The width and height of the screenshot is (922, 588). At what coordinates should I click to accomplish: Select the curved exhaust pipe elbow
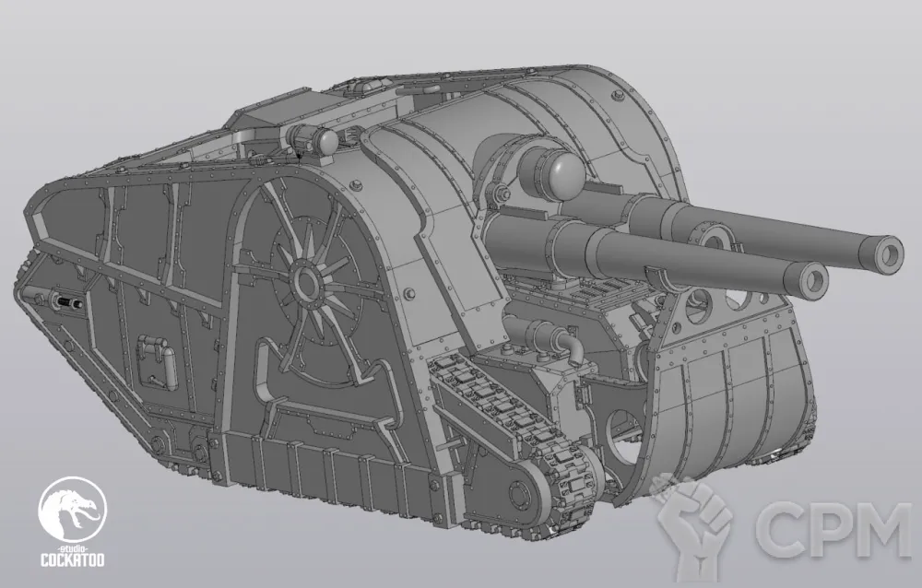pos(570,348)
